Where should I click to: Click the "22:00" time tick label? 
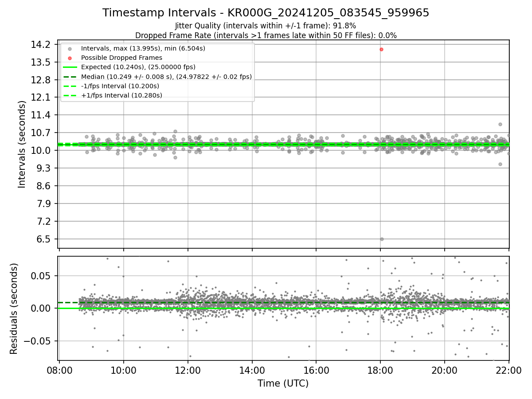point(509,371)
